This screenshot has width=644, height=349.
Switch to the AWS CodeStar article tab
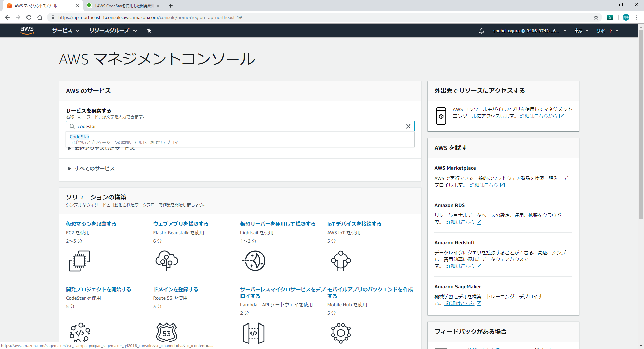pos(121,6)
